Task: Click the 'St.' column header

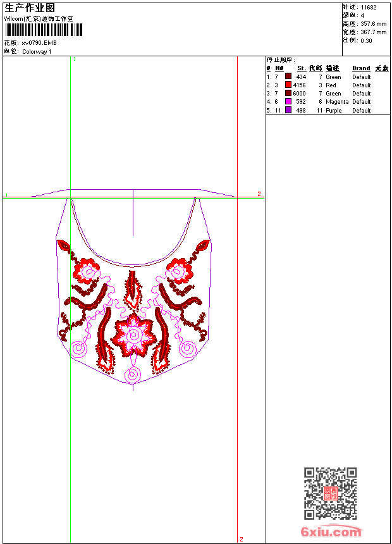Action: point(302,68)
